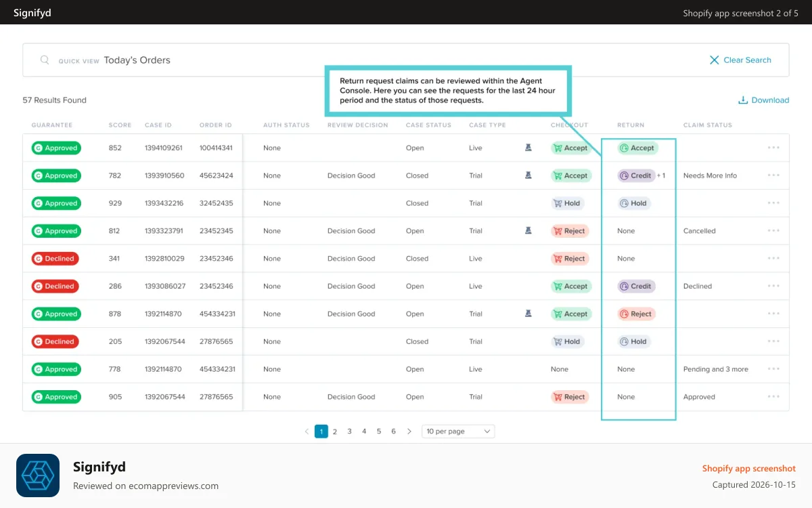The width and height of the screenshot is (812, 508).
Task: Open three-dot menu for case 1393086027
Action: [x=773, y=286]
